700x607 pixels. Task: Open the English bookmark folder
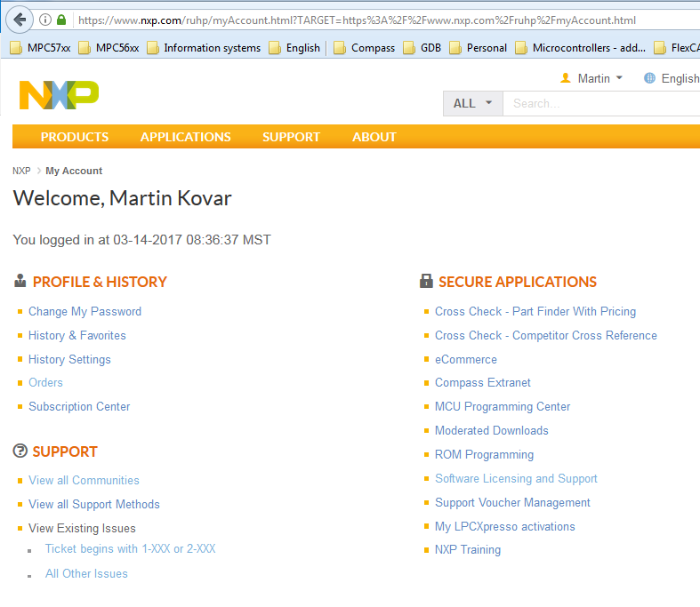[x=294, y=48]
